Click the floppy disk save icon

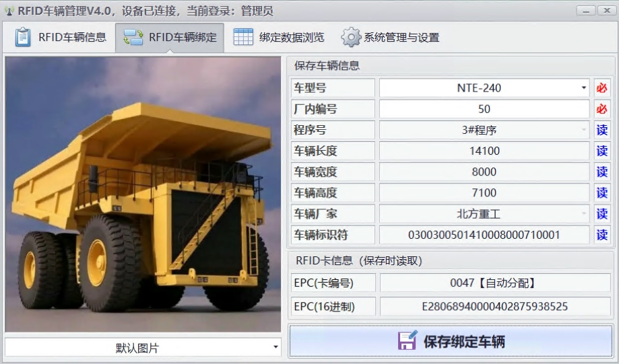(407, 341)
